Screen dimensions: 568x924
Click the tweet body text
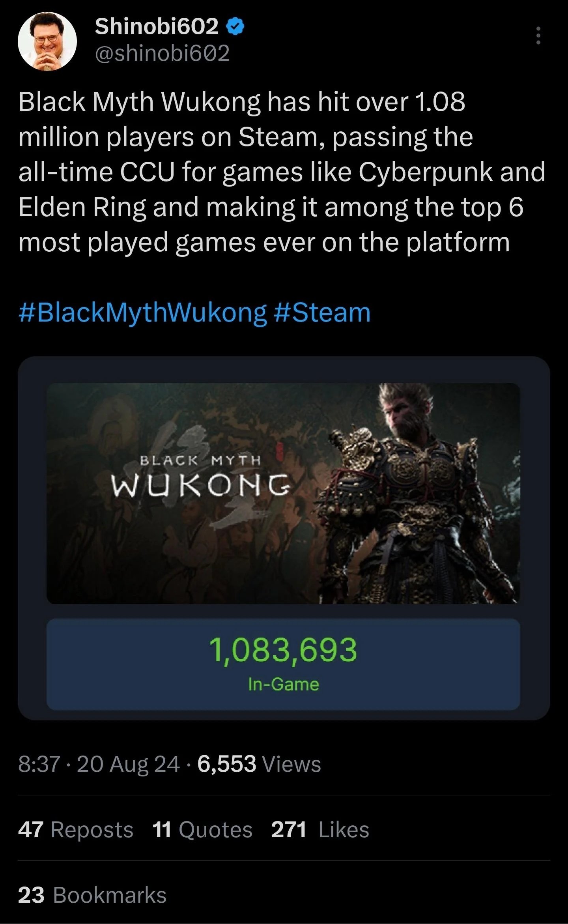tap(282, 172)
